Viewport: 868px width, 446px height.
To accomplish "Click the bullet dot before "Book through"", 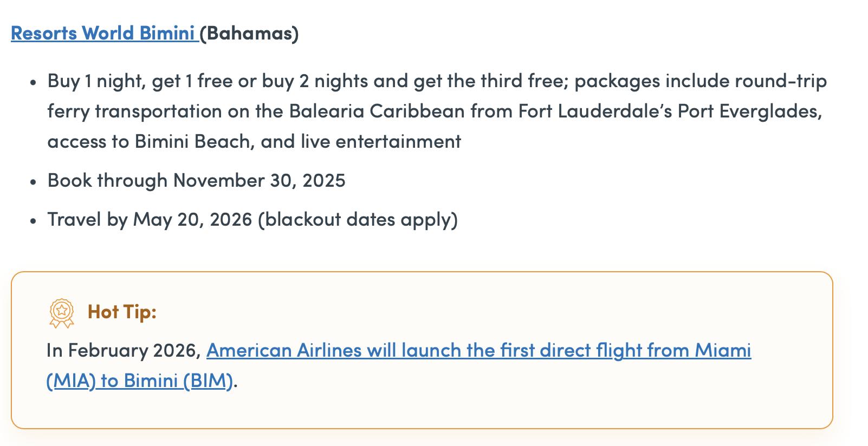I will coord(34,182).
